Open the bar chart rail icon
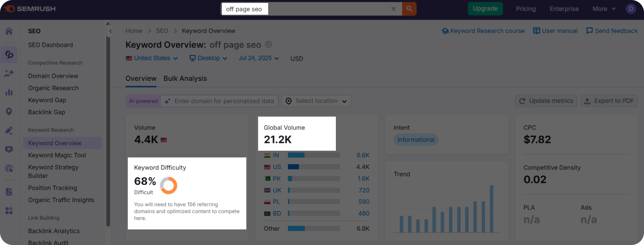The image size is (644, 245). 9,92
